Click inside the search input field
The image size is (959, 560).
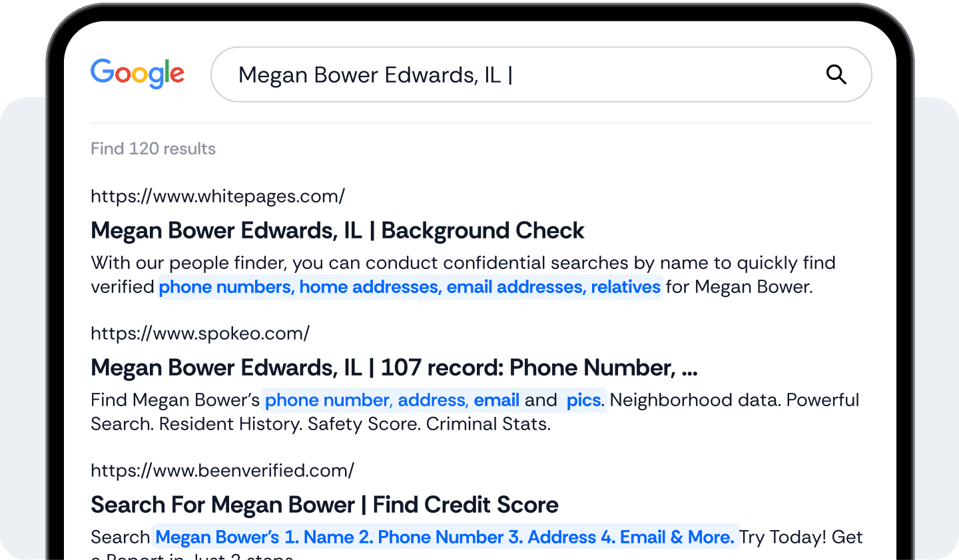click(x=466, y=75)
